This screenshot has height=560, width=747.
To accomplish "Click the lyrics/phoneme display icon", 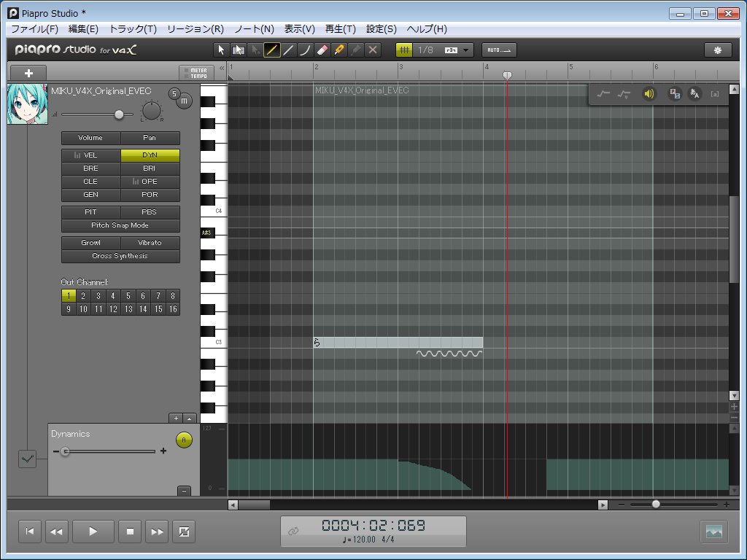I will click(694, 93).
